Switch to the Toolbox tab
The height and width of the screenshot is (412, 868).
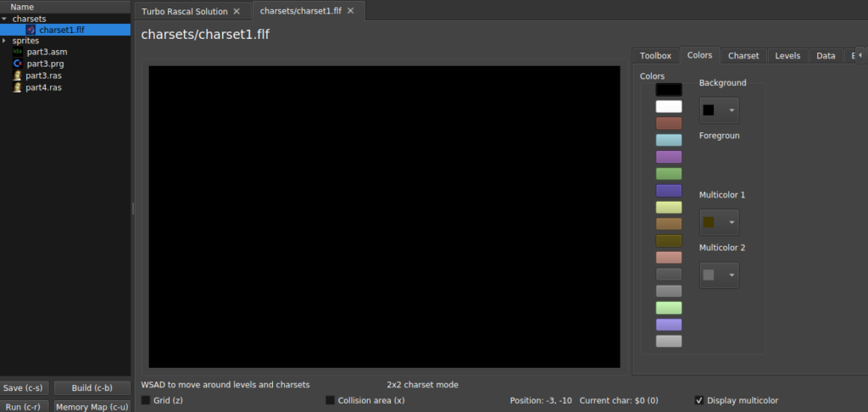[655, 55]
